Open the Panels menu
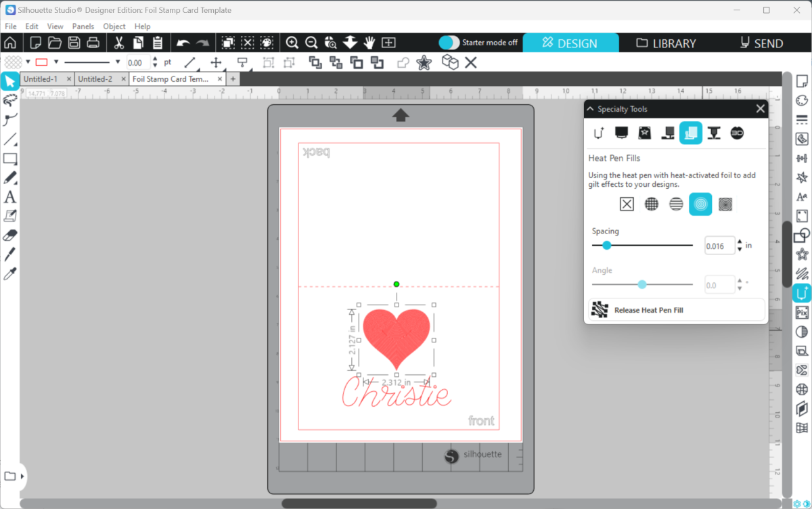 [x=83, y=26]
